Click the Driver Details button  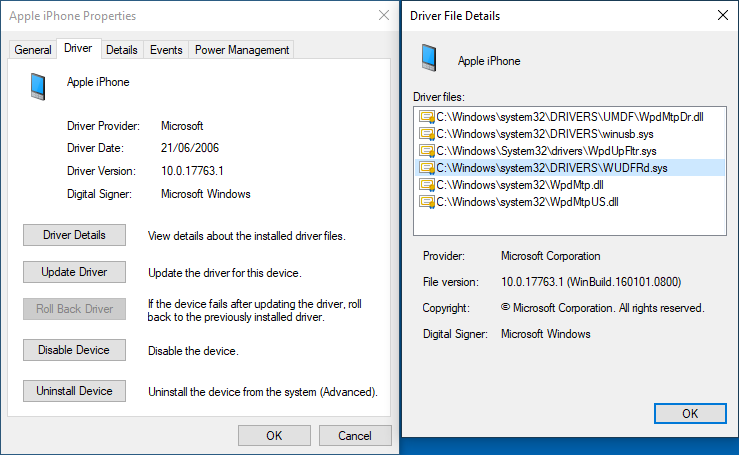(x=74, y=235)
